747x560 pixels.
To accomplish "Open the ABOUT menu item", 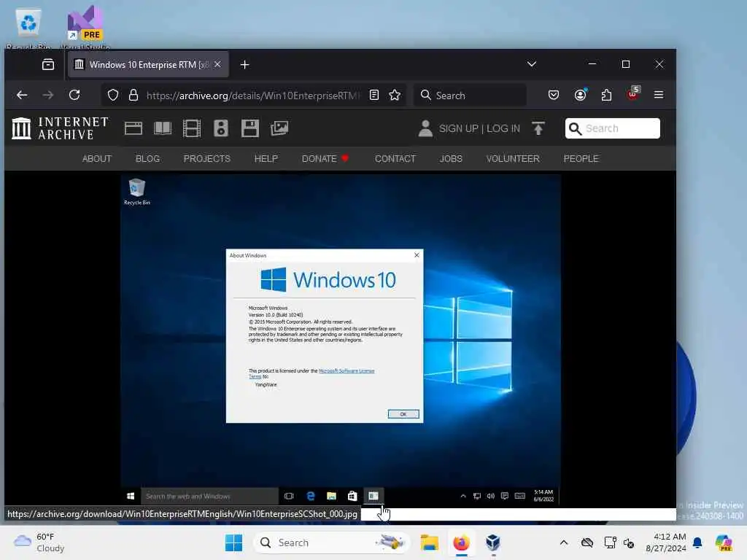I will click(97, 158).
